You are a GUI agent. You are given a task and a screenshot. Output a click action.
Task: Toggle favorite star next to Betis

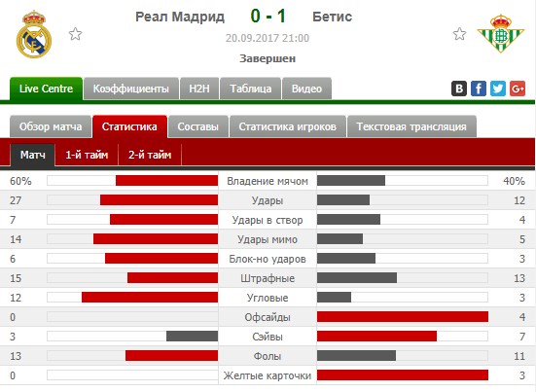459,34
